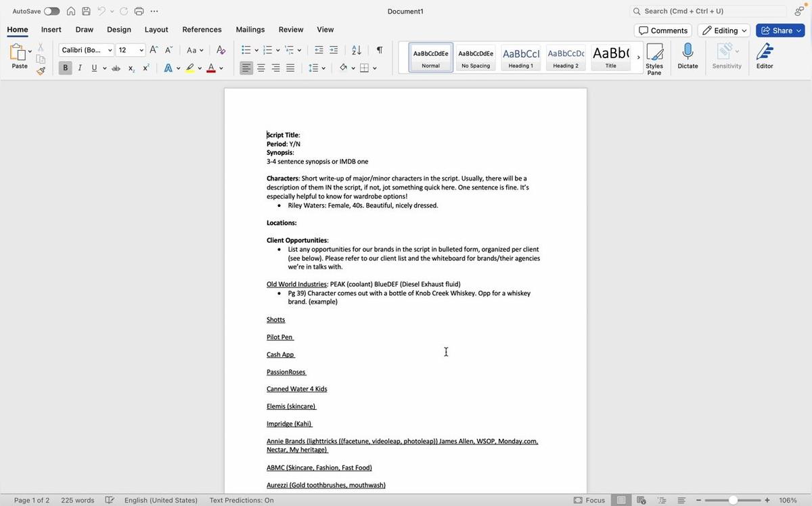Go to the Review tab
This screenshot has width=812, height=506.
(x=291, y=30)
